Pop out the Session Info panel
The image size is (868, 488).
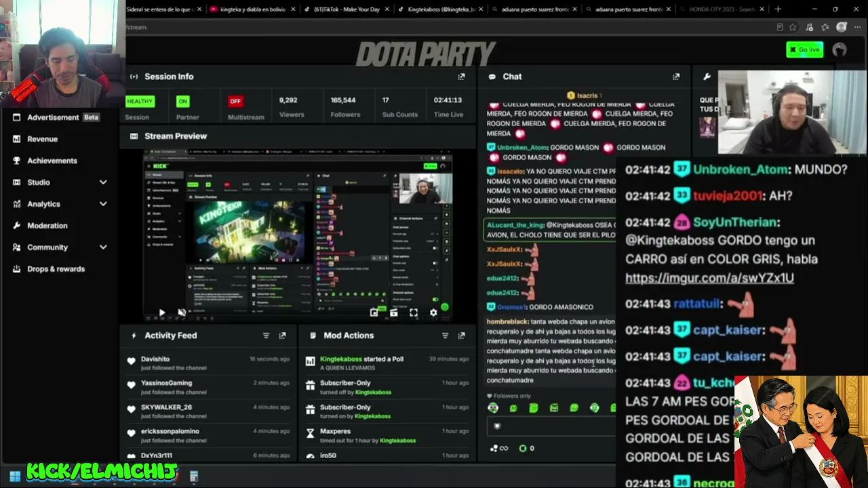pos(461,77)
